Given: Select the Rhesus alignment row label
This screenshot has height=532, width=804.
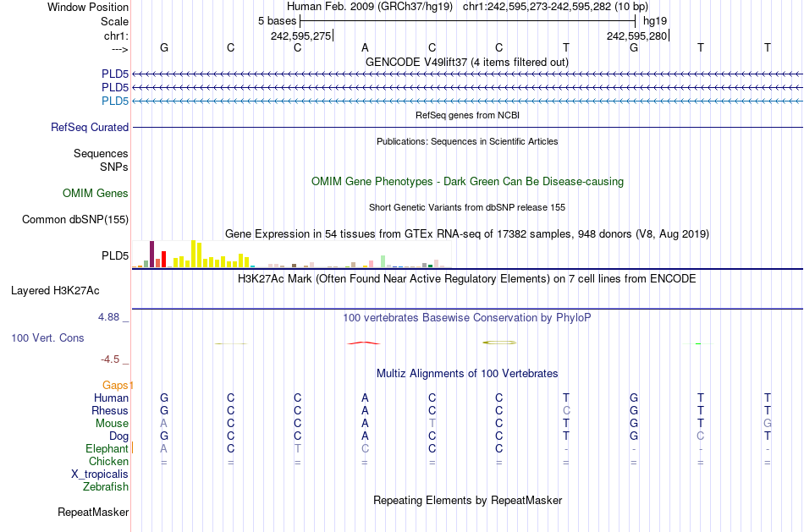Looking at the screenshot, I should (x=110, y=410).
